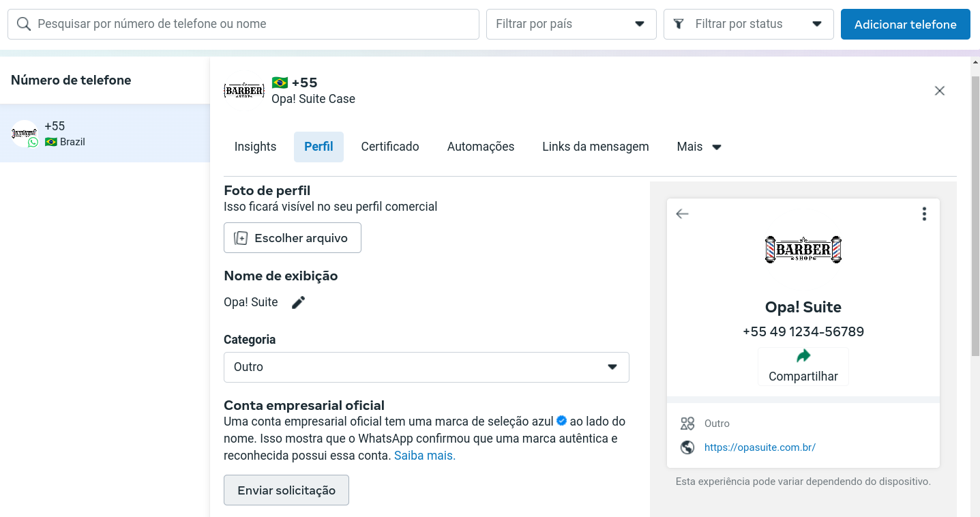Expand the Categoria dropdown showing Outro
Image resolution: width=980 pixels, height=517 pixels.
[x=426, y=367]
